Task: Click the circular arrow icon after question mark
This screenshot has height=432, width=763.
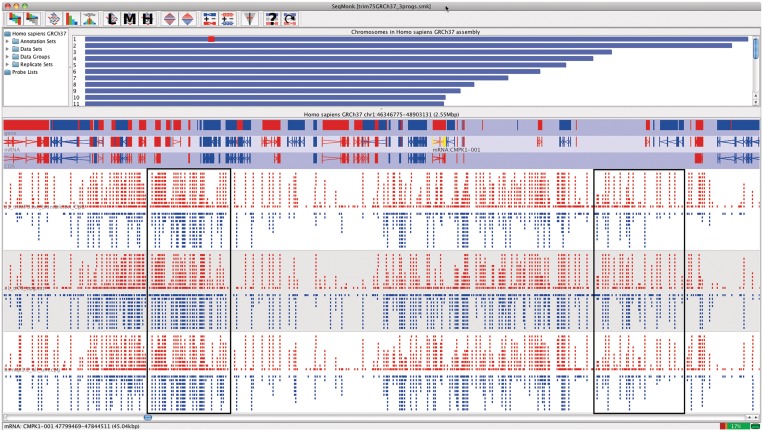Action: point(290,18)
